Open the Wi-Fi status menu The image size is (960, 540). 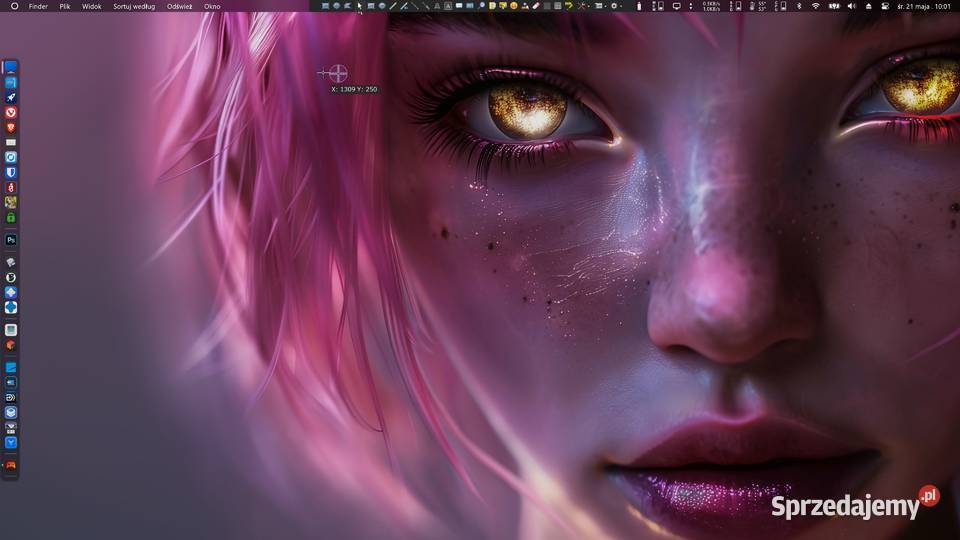pos(816,6)
